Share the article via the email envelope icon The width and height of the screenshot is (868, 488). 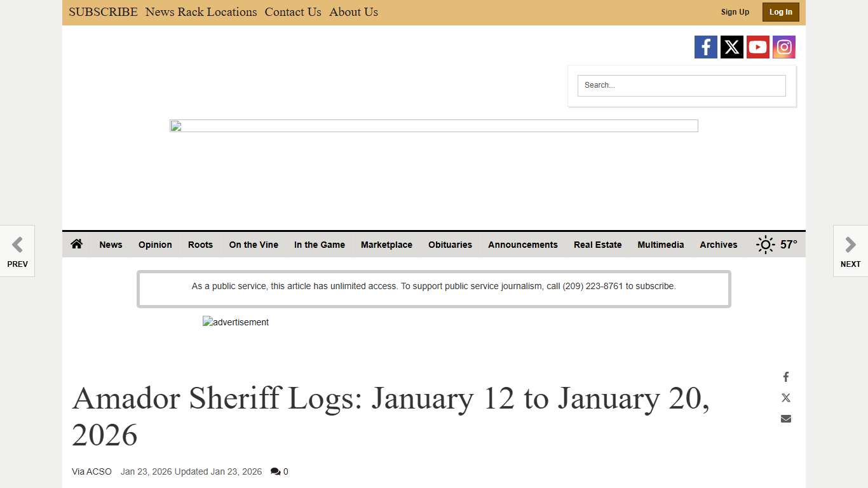pos(785,418)
